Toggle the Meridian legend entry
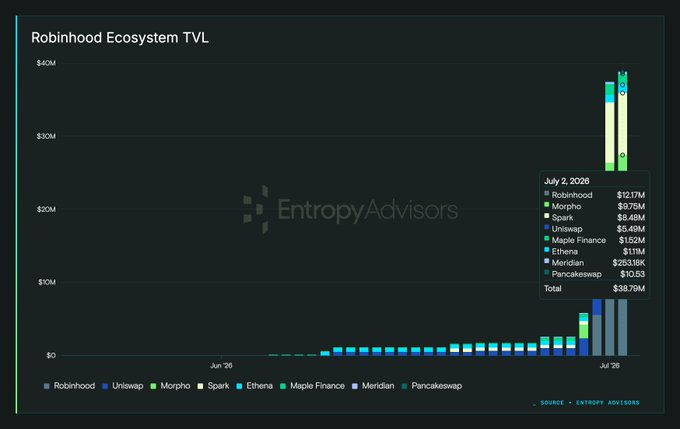The width and height of the screenshot is (680, 429). [373, 386]
